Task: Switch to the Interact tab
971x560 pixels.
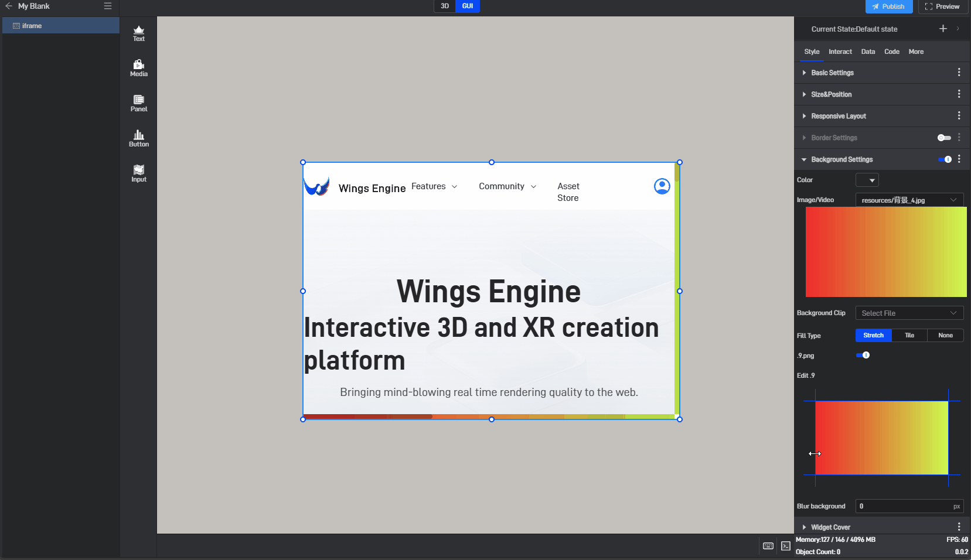Action: point(840,52)
